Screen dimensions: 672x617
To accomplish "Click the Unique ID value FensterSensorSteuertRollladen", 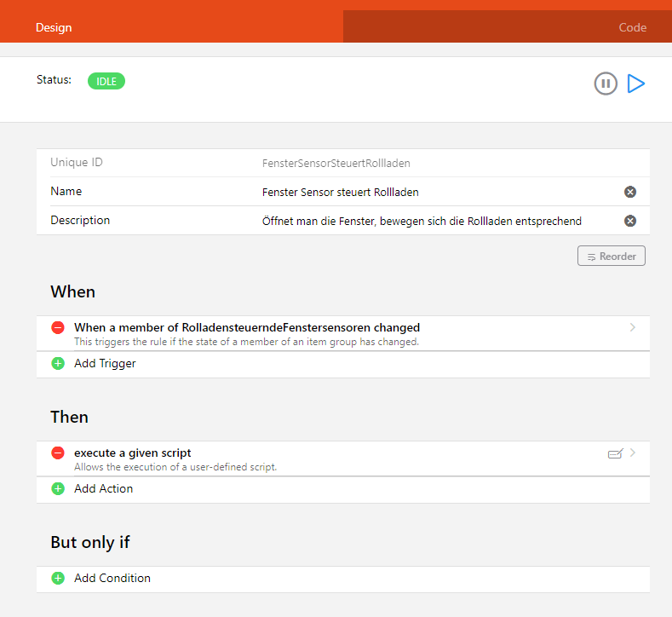I will [336, 164].
